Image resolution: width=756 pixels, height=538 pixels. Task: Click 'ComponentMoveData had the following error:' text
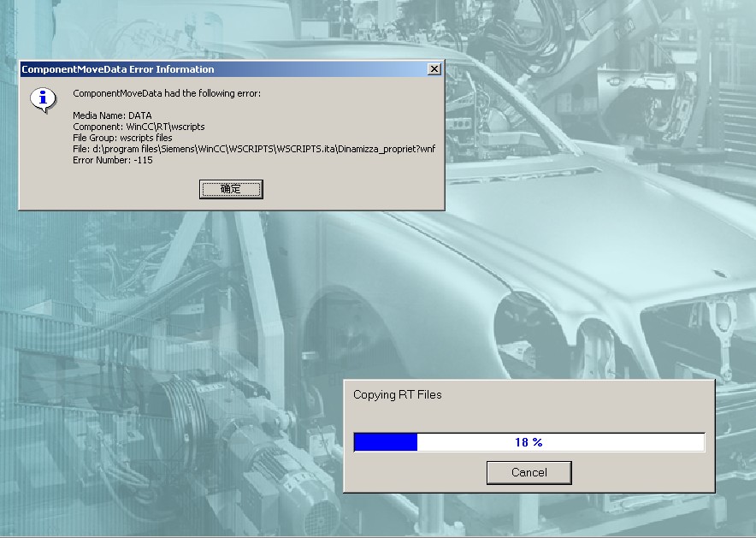pos(167,93)
